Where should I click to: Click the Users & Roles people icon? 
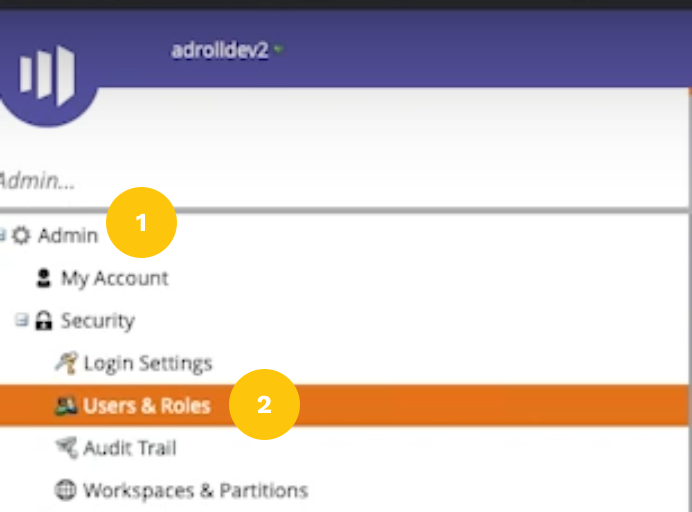[x=66, y=405]
